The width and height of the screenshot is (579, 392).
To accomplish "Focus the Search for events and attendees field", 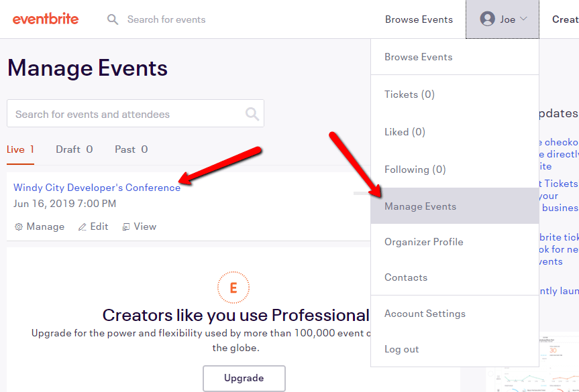I will click(136, 113).
